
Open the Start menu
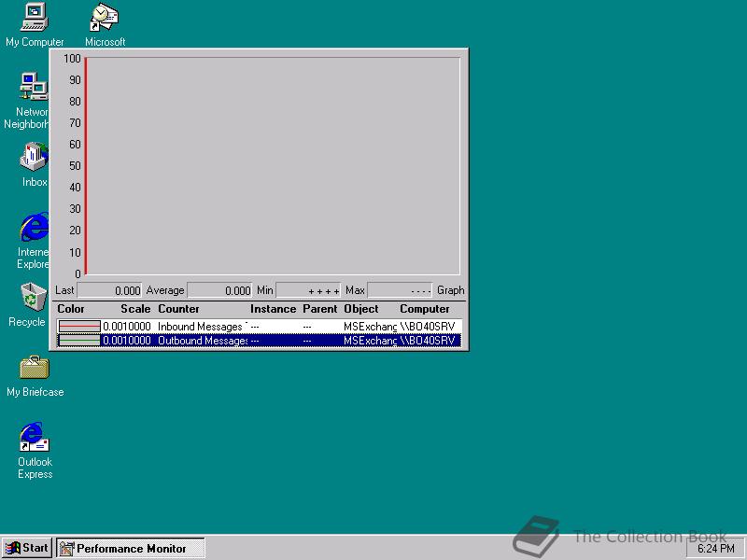(x=27, y=548)
